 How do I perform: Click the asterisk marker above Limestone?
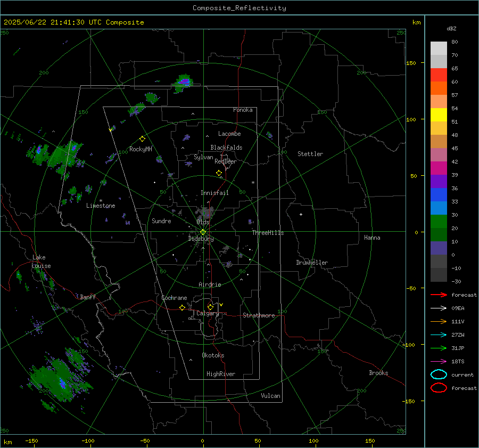coord(101,201)
